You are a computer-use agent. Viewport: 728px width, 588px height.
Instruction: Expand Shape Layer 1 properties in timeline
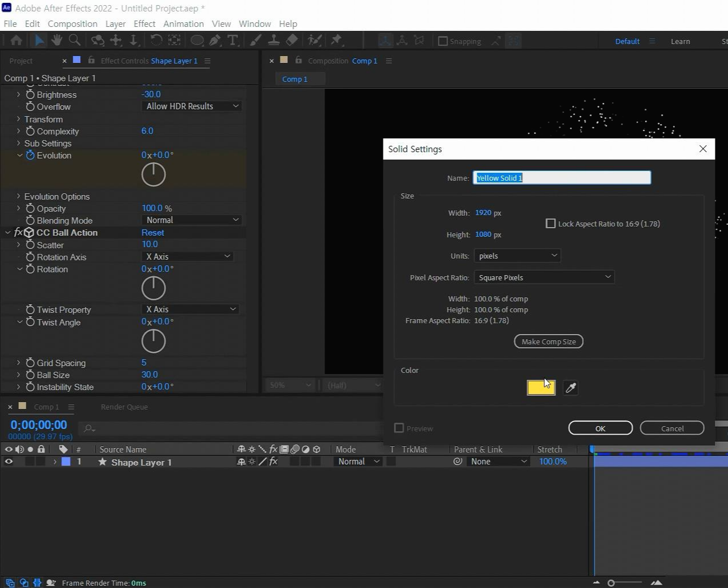[x=55, y=462]
